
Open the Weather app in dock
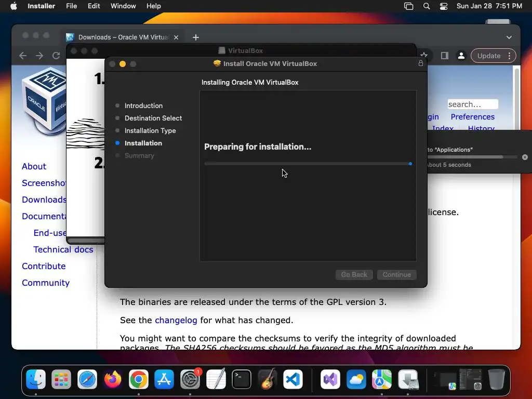pos(356,379)
